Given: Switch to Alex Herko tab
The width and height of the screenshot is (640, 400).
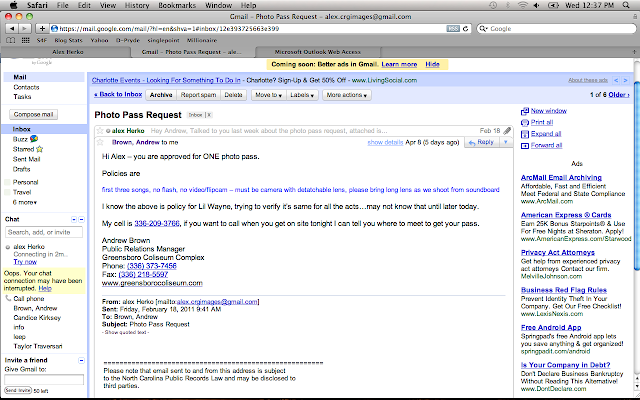Looking at the screenshot, I should pyautogui.click(x=67, y=52).
